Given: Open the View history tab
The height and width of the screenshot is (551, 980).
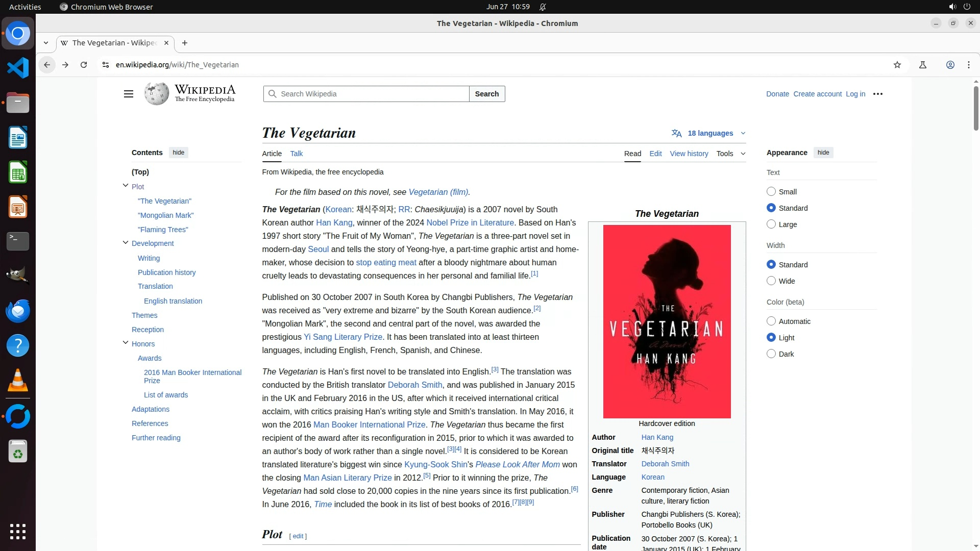Looking at the screenshot, I should tap(689, 154).
